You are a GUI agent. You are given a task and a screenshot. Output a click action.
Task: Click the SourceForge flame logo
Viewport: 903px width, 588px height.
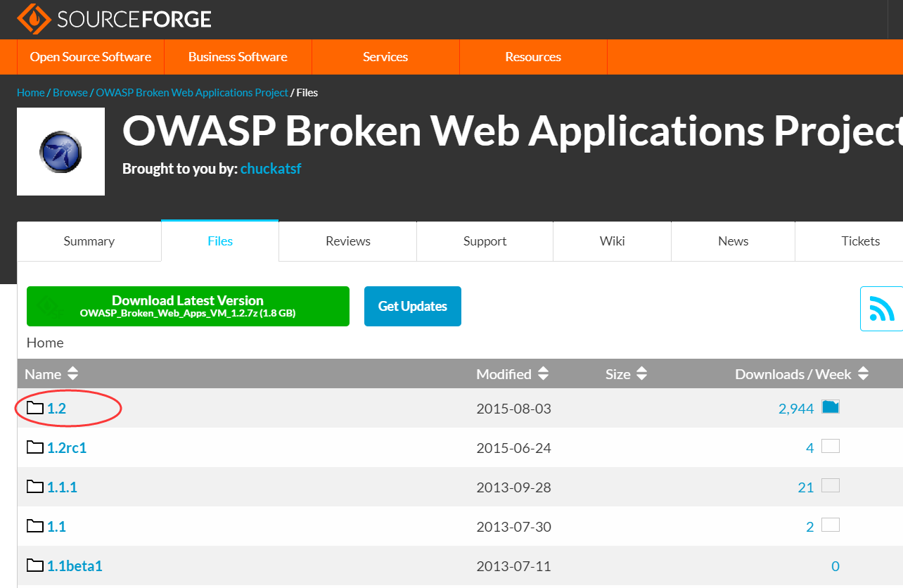click(35, 19)
